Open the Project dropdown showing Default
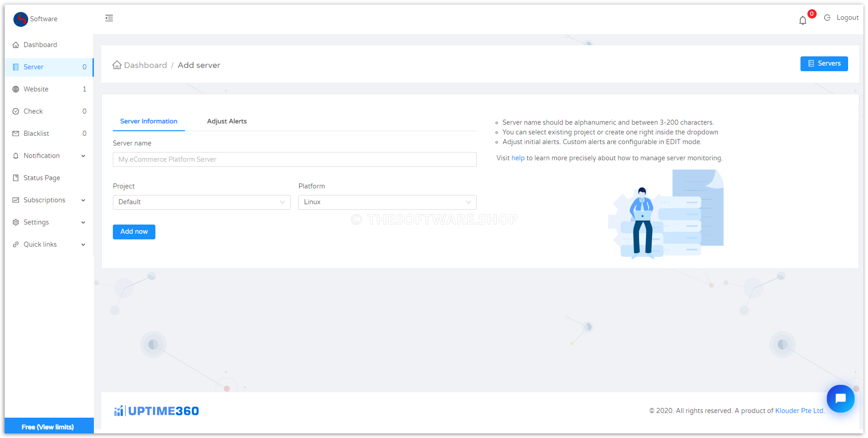The width and height of the screenshot is (868, 438). pyautogui.click(x=201, y=202)
